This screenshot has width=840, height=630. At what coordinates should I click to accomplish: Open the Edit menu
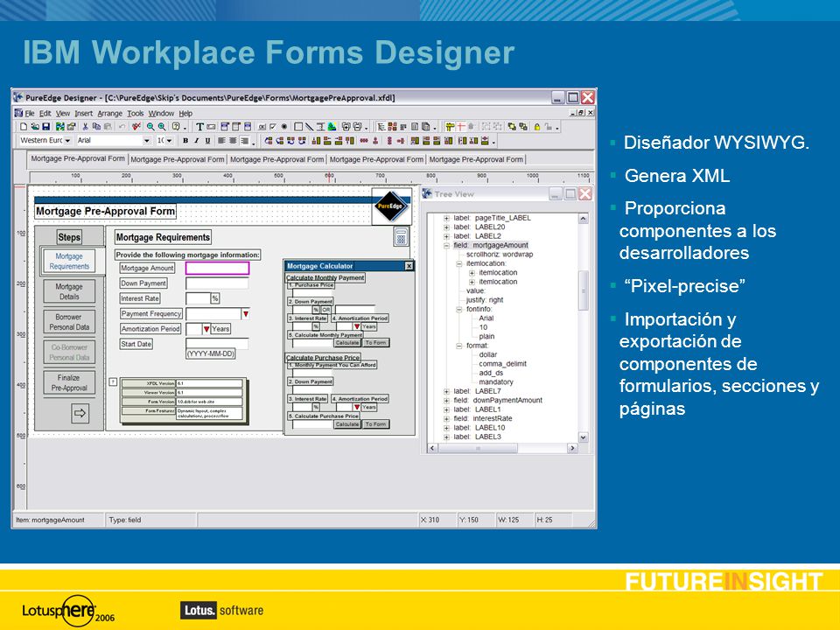(45, 113)
